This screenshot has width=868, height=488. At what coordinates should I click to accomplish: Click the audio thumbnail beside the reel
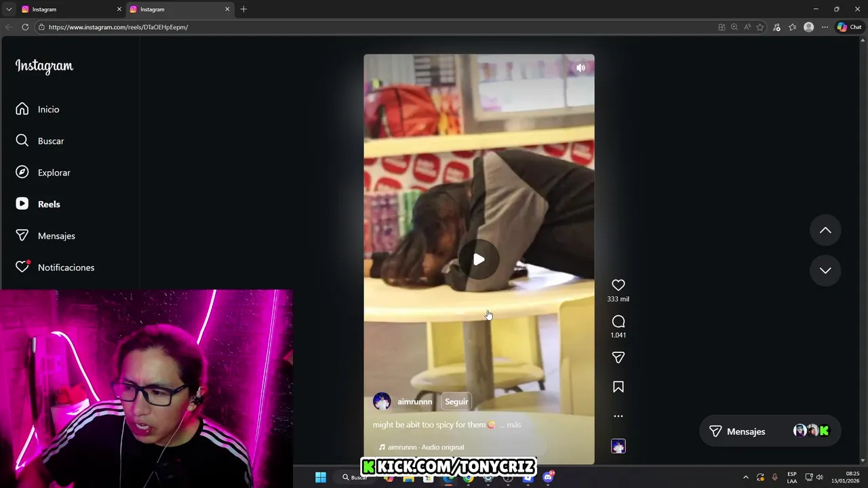(x=618, y=446)
